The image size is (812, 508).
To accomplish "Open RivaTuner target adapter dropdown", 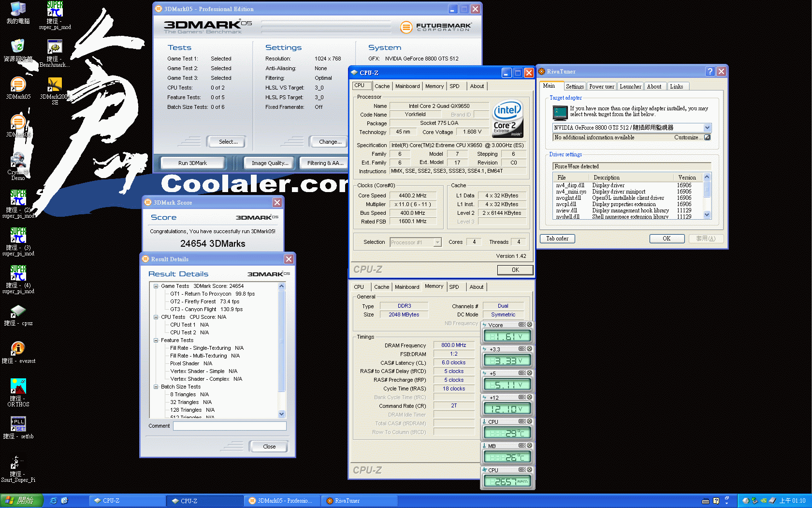I will (x=707, y=128).
